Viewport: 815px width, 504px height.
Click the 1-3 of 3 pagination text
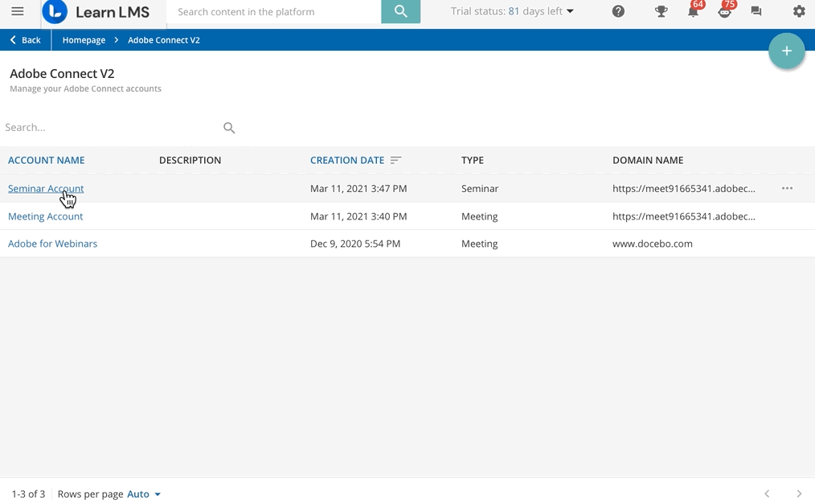[29, 494]
